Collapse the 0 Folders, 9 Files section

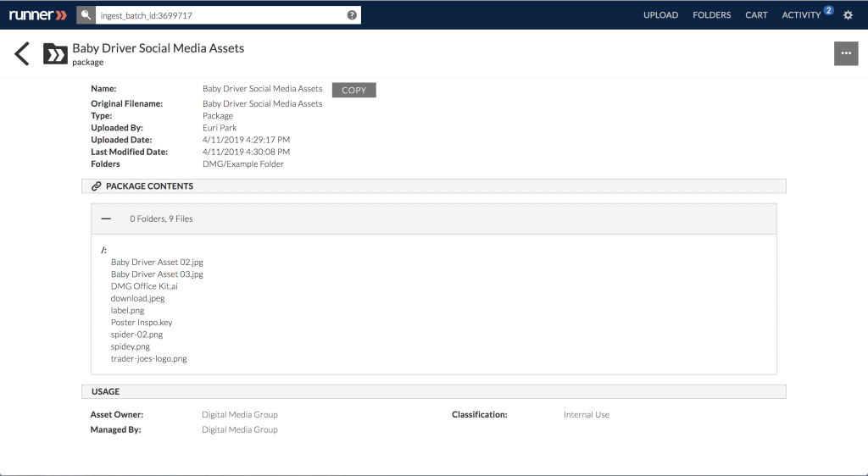106,219
